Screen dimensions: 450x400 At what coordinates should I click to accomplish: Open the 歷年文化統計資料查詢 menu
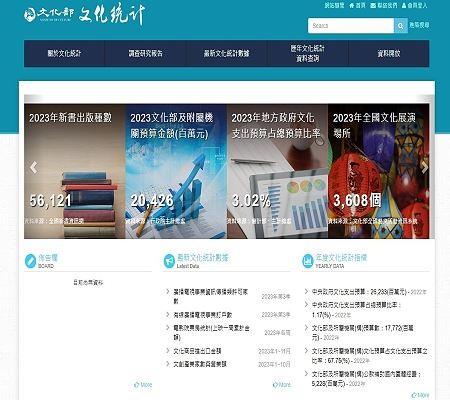(308, 53)
